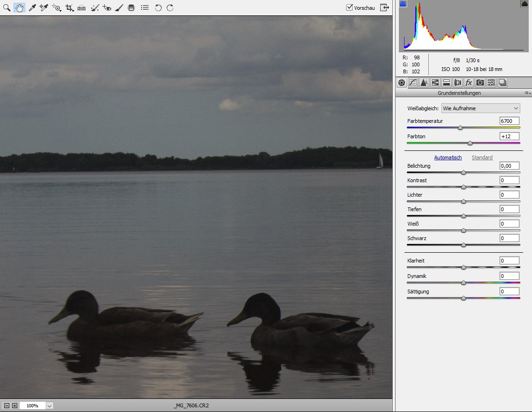Open the Weißabgleich dropdown
Screen dimensions: 532x412
pos(481,108)
